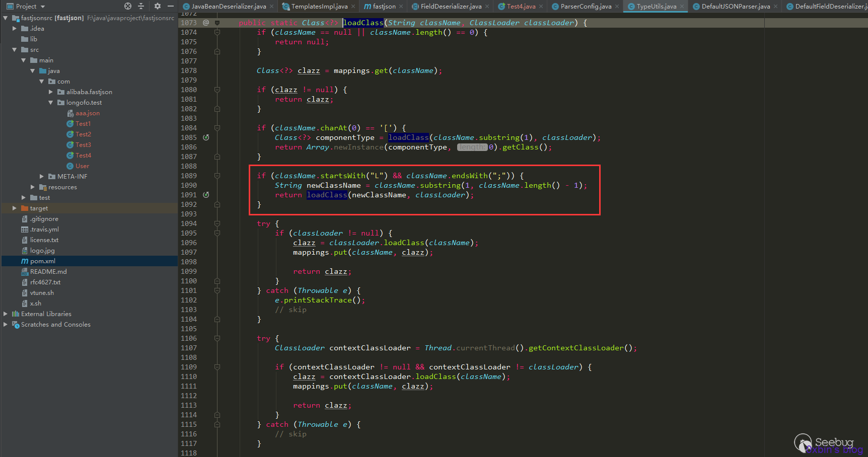The height and width of the screenshot is (457, 868).
Task: Open the Project panel settings gear
Action: point(158,6)
